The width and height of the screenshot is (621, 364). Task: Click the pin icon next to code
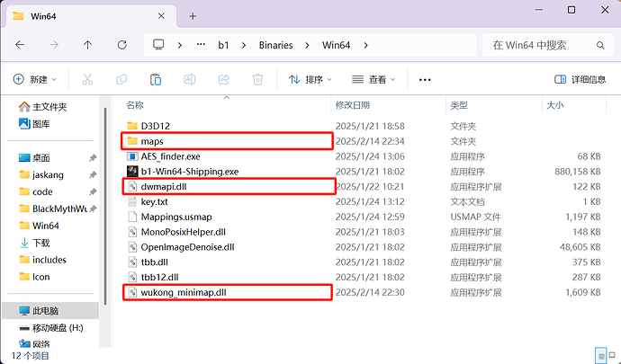[93, 192]
